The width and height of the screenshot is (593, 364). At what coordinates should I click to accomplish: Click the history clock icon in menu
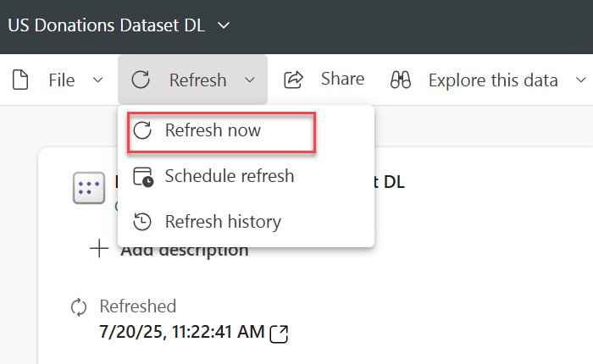(144, 222)
